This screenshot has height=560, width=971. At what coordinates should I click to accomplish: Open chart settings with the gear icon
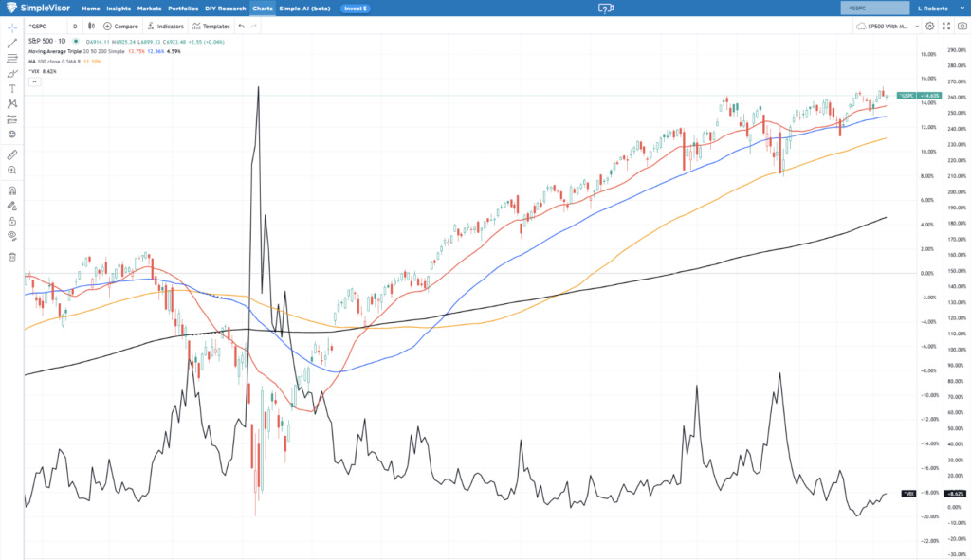(x=930, y=27)
